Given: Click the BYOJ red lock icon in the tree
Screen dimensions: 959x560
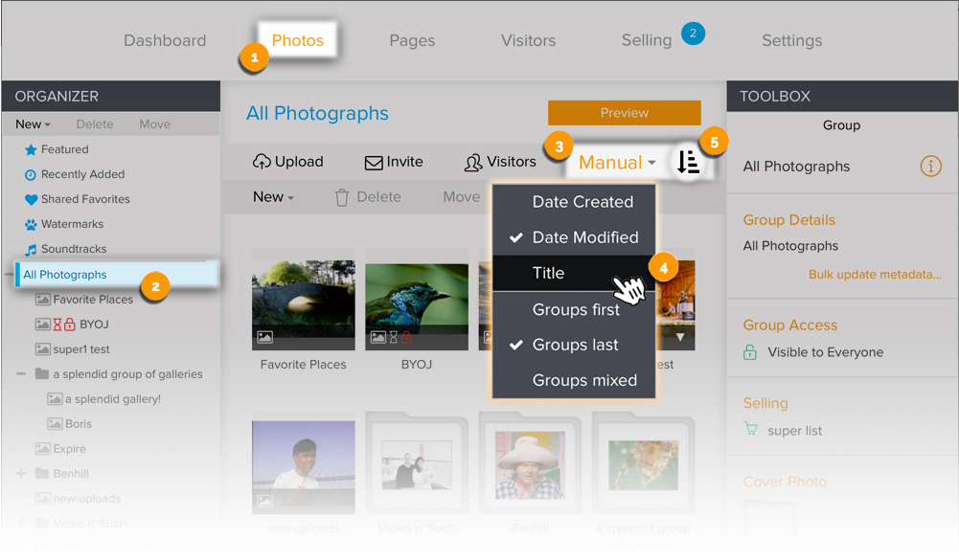Looking at the screenshot, I should click(70, 325).
